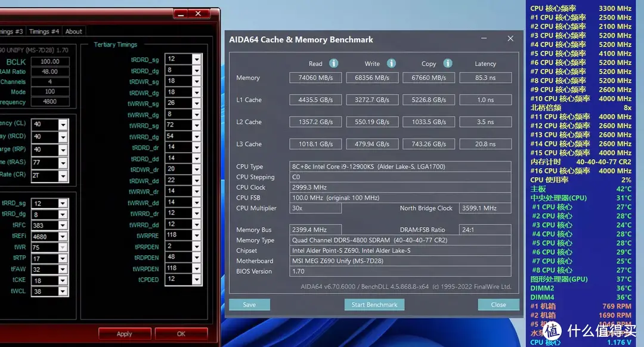Open the tWCL dropdown showing 38
644x347 pixels.
click(x=63, y=292)
